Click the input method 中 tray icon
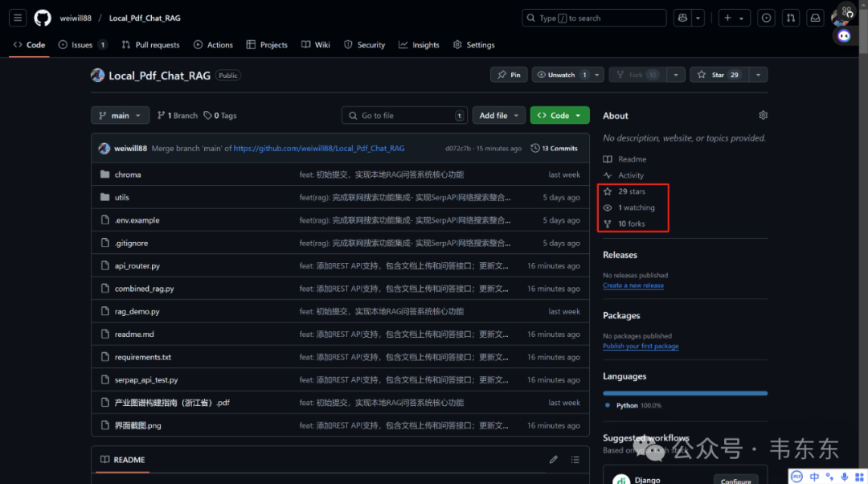This screenshot has height=484, width=868. pyautogui.click(x=814, y=477)
